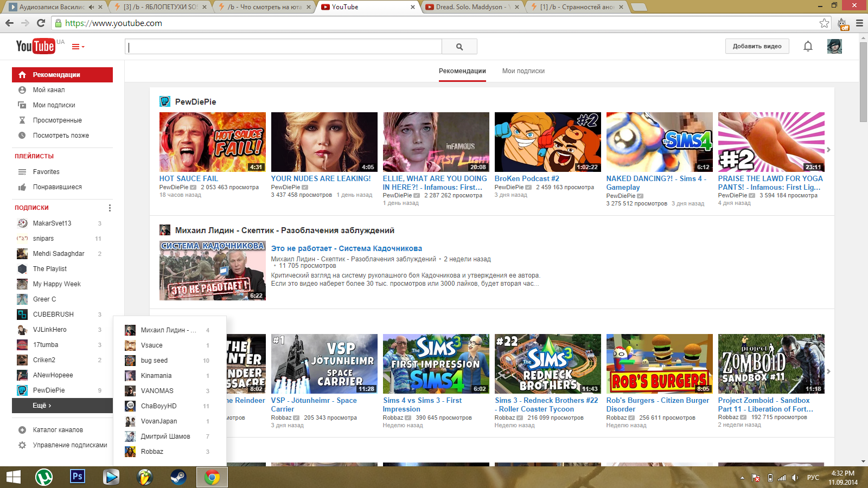Click the Favorites playlist icon

pyautogui.click(x=22, y=172)
